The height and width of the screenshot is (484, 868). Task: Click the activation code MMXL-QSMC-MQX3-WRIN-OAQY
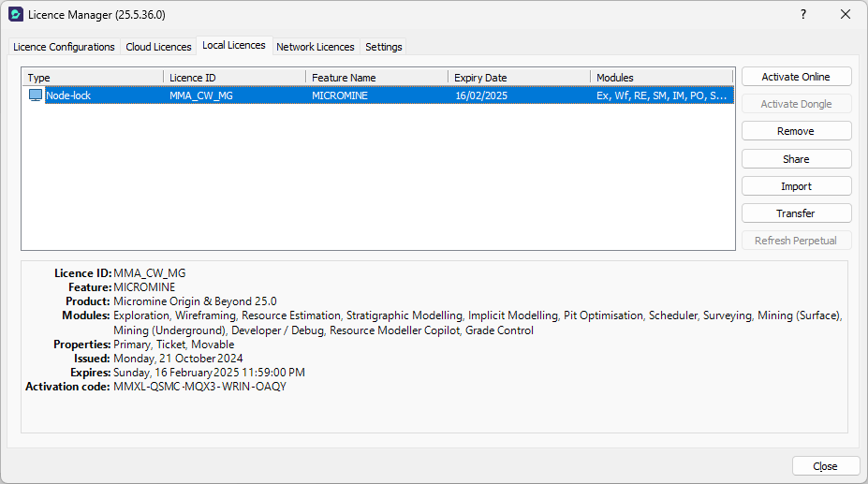point(199,387)
